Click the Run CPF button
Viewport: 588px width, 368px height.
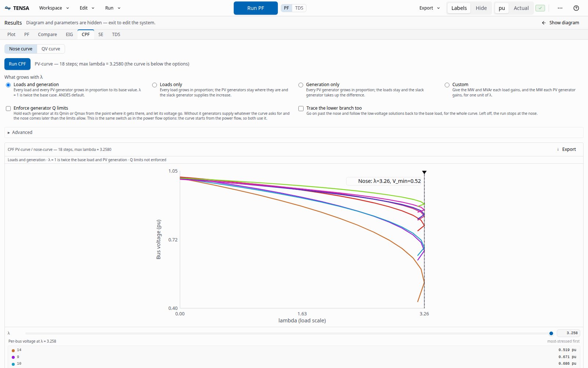[17, 64]
